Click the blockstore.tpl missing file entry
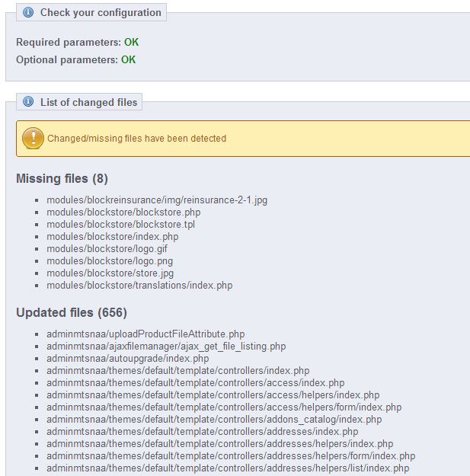 (121, 225)
